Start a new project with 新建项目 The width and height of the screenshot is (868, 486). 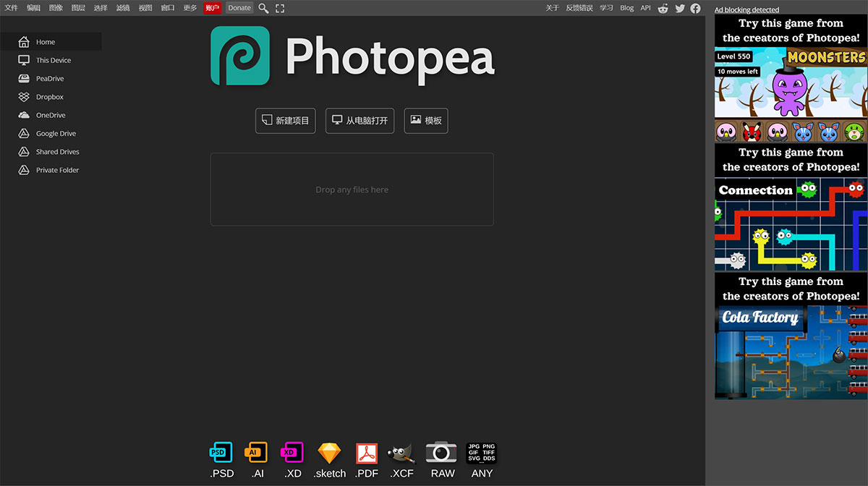(285, 121)
